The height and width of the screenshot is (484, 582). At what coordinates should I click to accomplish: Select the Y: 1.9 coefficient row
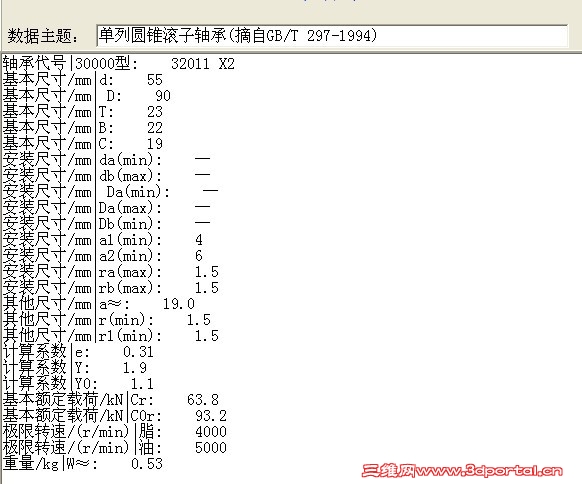coord(75,367)
